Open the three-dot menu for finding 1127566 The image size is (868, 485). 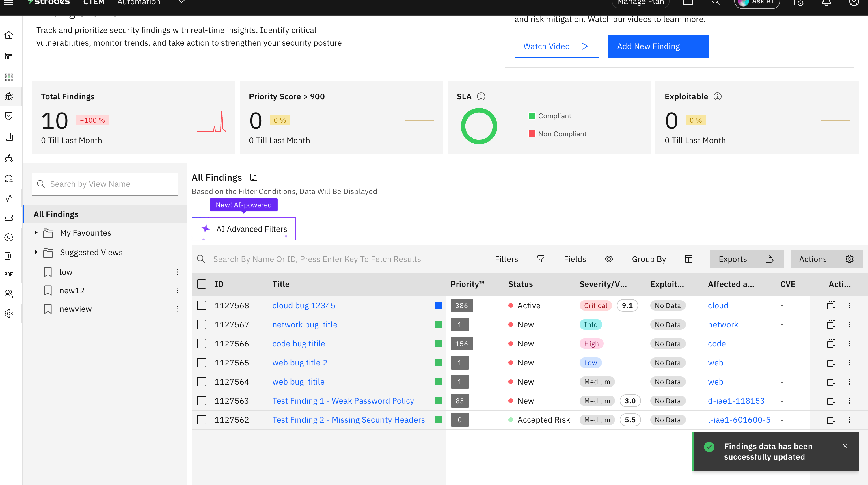(x=850, y=344)
